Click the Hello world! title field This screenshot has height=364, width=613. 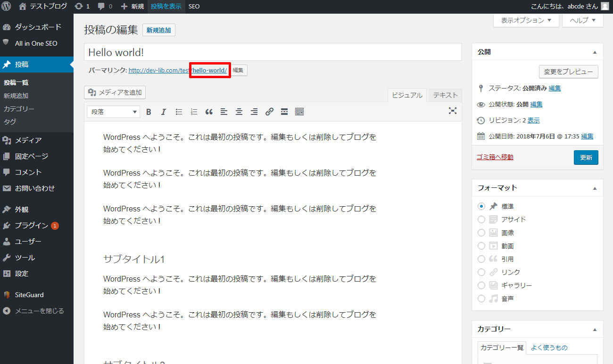tap(273, 52)
